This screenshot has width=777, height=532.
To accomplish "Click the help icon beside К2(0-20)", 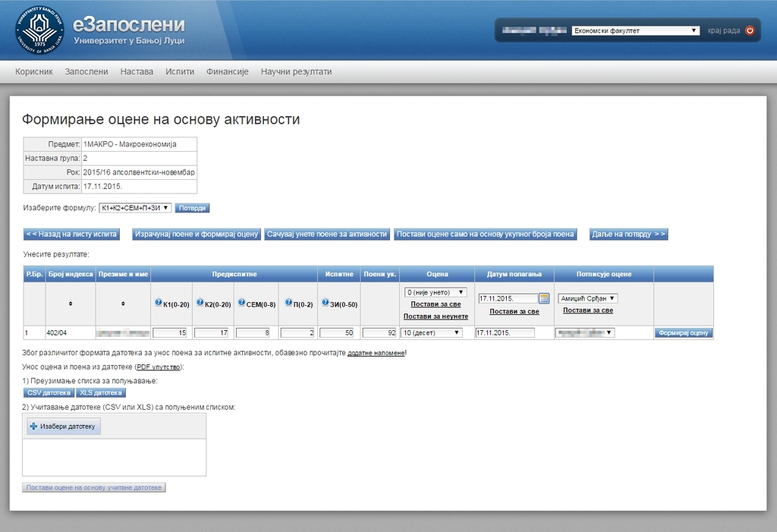I will (x=200, y=303).
